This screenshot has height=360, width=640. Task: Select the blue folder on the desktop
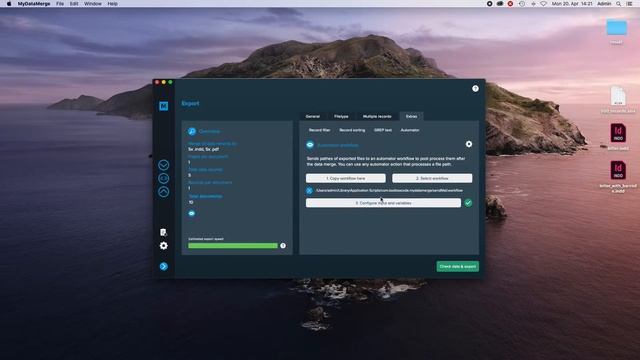[616, 28]
